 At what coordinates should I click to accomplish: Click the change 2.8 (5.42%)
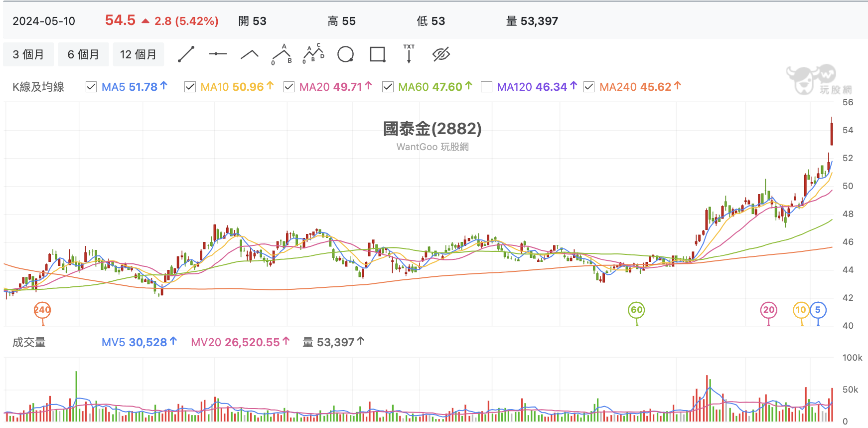[186, 21]
